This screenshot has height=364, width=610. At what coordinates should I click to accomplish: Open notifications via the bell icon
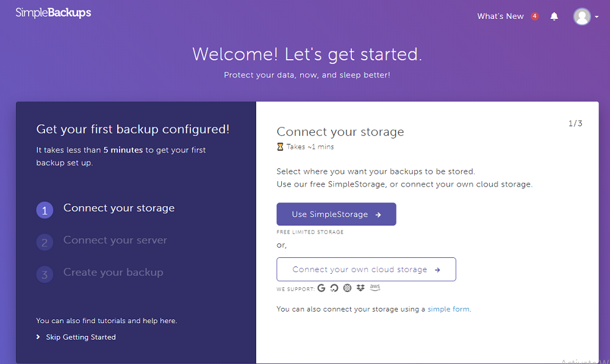coord(554,16)
